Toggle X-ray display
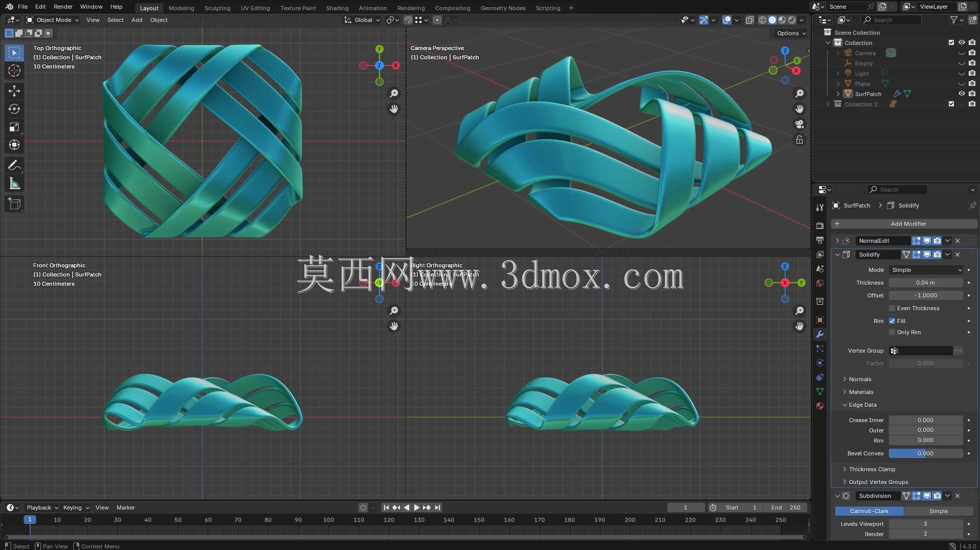This screenshot has width=980, height=550. [x=750, y=20]
